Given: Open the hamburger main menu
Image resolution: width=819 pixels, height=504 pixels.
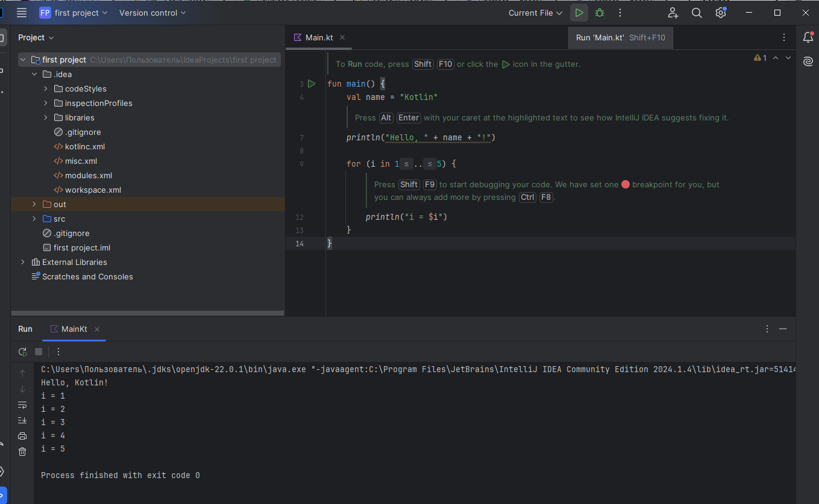Looking at the screenshot, I should (22, 13).
